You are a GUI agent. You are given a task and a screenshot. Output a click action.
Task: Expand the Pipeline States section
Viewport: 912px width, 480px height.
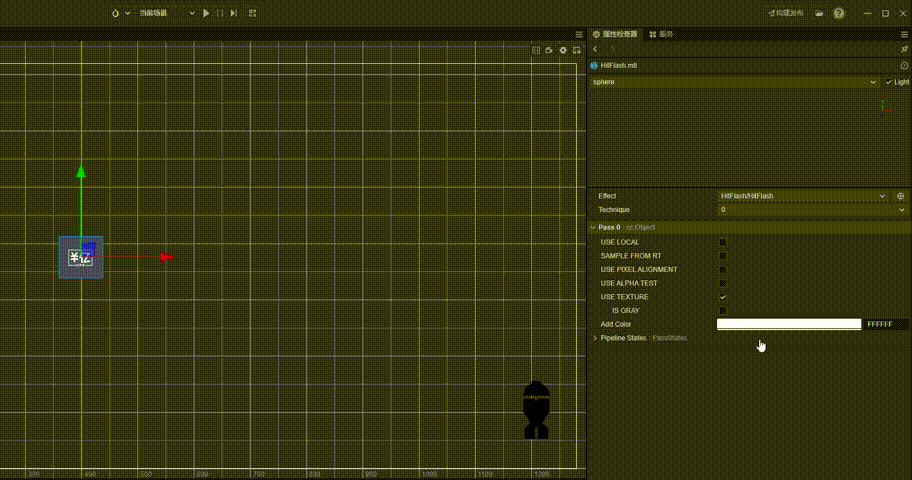click(x=595, y=338)
